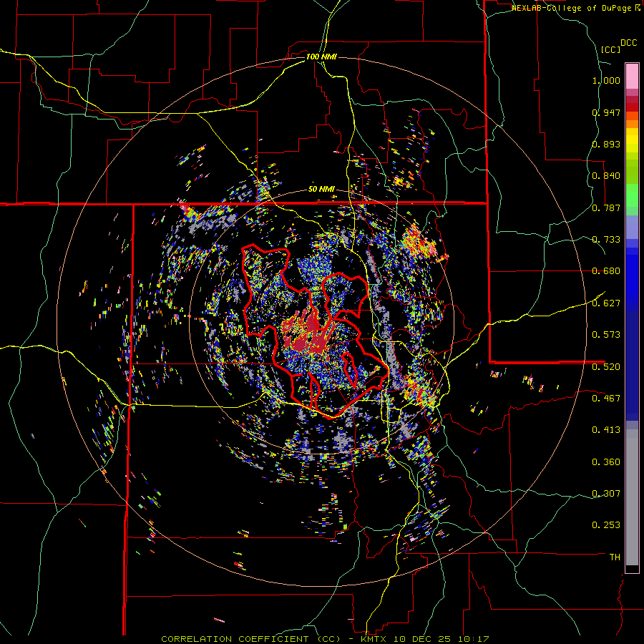Pick the pink color at the top of the legend

pyautogui.click(x=632, y=76)
